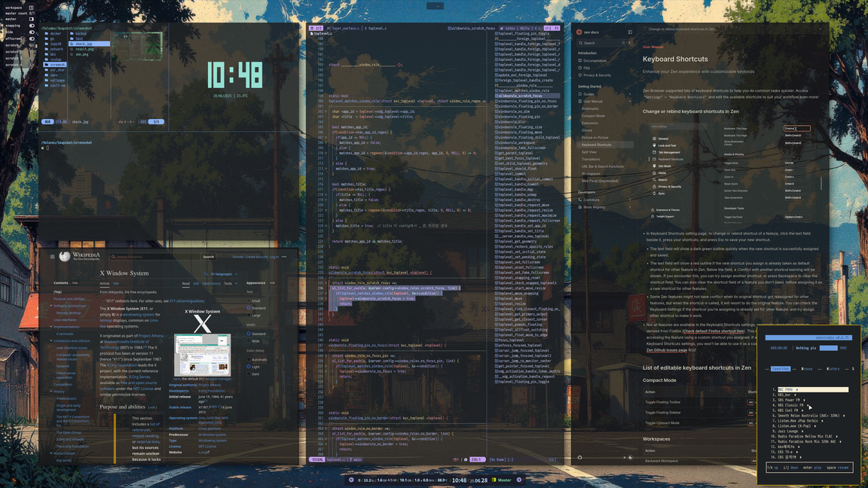Open the Tools dropdown on Wikipedia

tap(229, 283)
